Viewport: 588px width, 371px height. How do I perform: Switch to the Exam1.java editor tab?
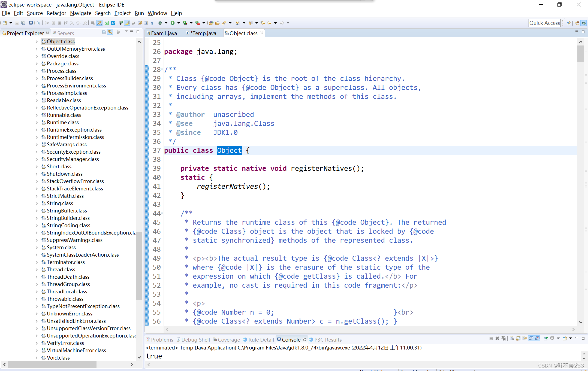click(163, 33)
